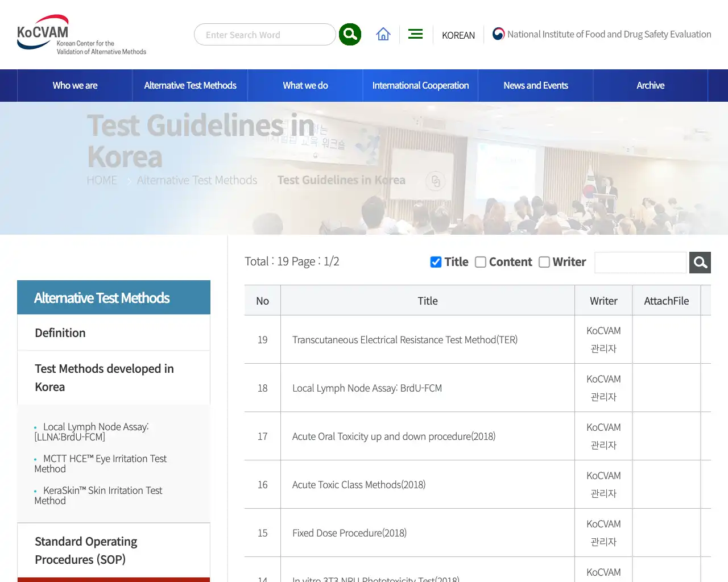Expand Test Methods developed in Korea
The height and width of the screenshot is (582, 728).
point(114,377)
